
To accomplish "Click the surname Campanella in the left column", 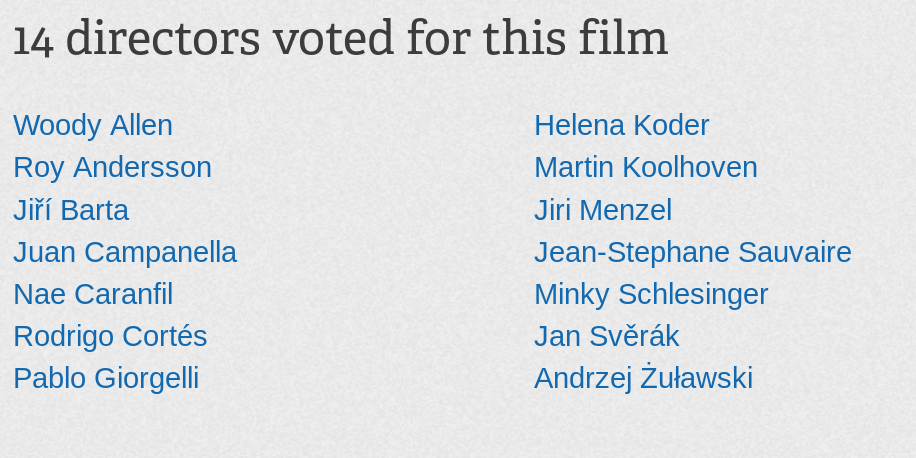I will click(161, 252).
